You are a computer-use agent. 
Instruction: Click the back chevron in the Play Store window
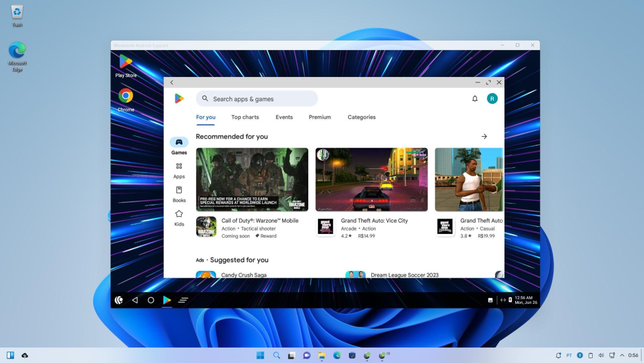(x=172, y=82)
